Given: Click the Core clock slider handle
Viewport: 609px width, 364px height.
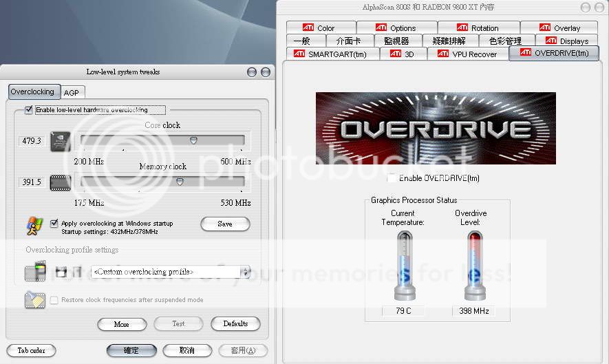Looking at the screenshot, I should (193, 140).
